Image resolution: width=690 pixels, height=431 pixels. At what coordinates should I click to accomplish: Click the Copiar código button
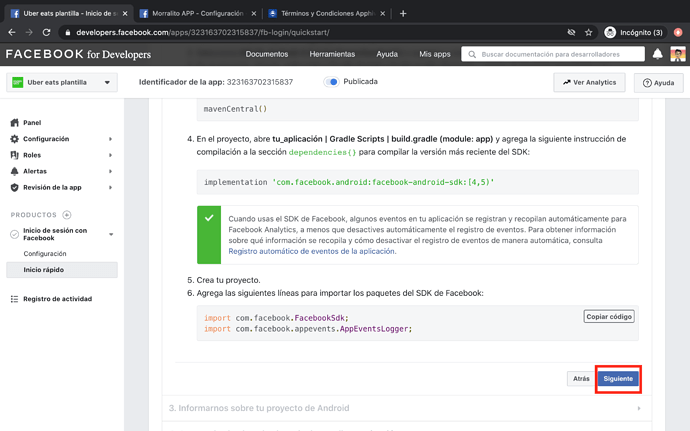pos(608,316)
